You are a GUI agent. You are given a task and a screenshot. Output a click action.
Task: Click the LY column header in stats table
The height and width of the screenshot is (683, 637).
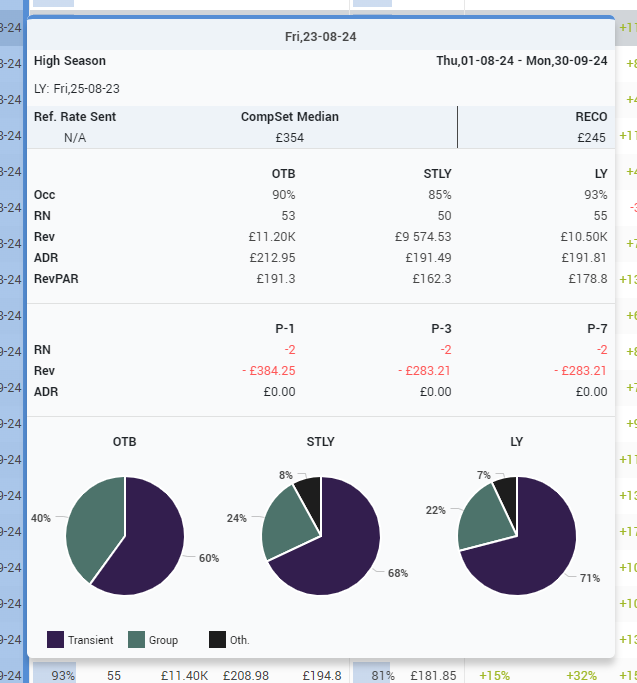[x=601, y=174]
